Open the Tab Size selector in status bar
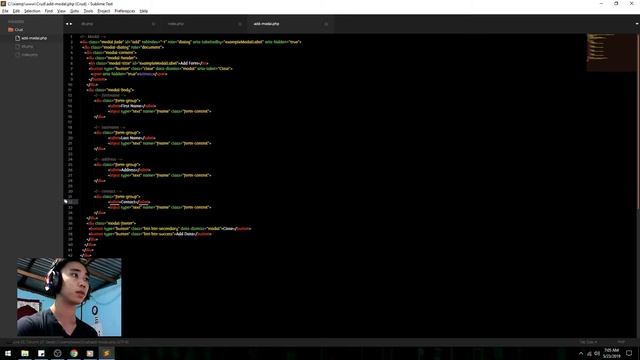 coord(588,342)
